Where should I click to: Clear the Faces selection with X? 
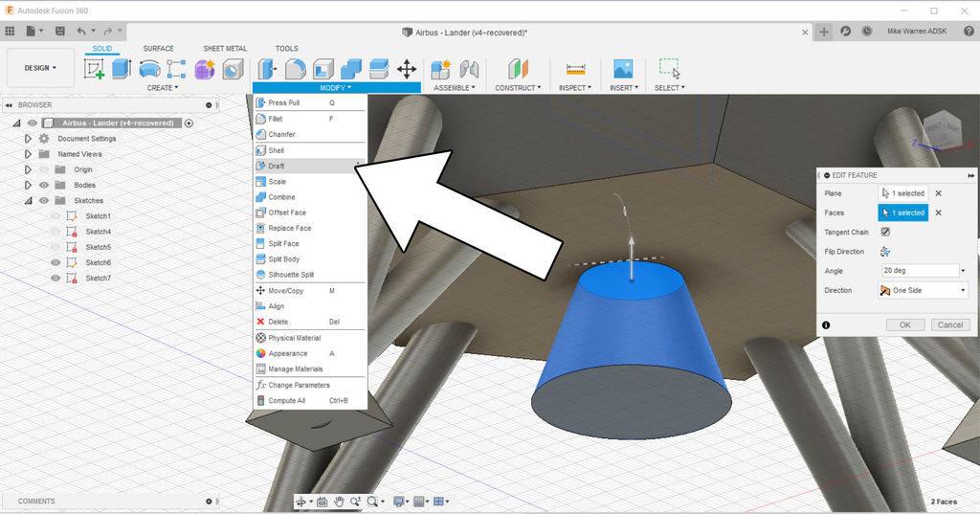click(x=938, y=212)
